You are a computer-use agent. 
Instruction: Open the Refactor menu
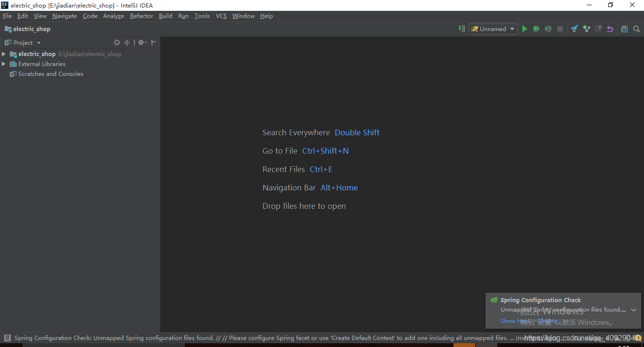pos(141,16)
